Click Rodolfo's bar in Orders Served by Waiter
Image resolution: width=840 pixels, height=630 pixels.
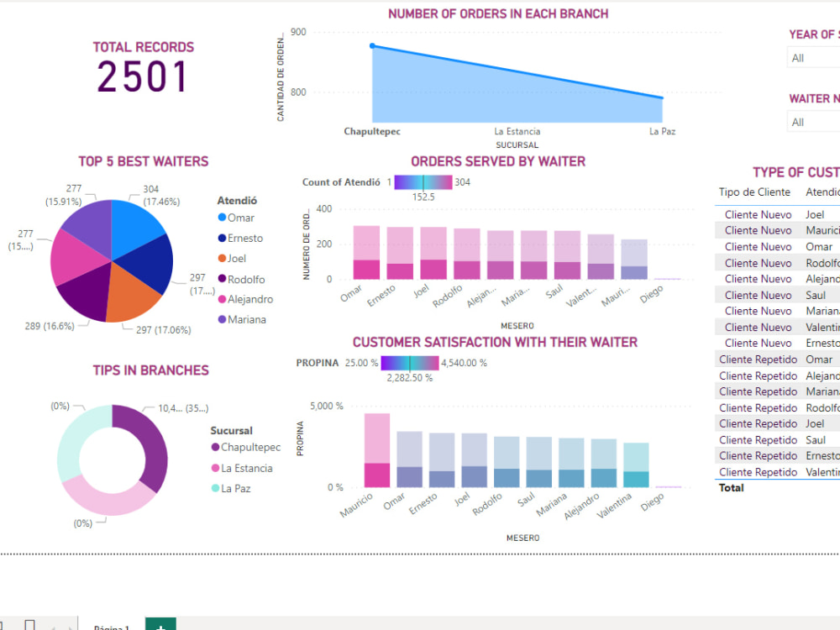(466, 254)
